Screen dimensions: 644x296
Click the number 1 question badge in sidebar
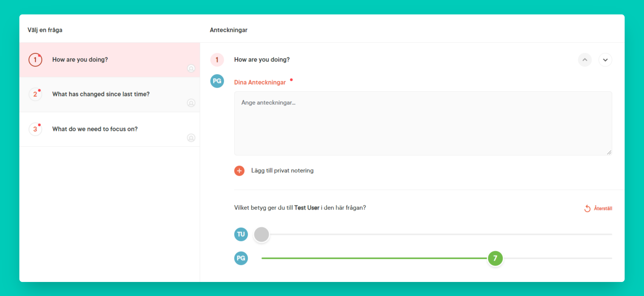tap(35, 60)
